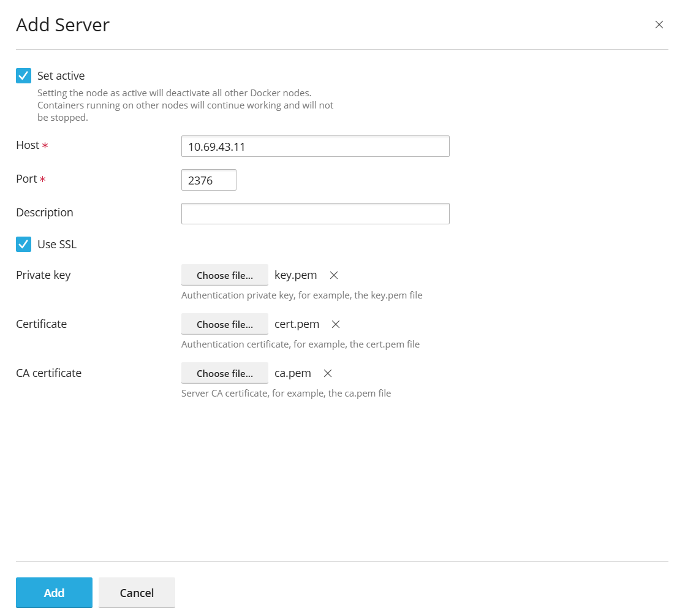Remove the cert.pem certificate file
Screen dimensions: 677x616
(x=335, y=324)
